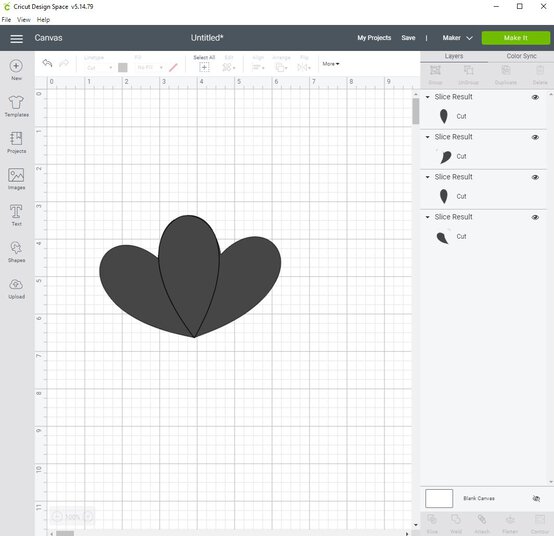The height and width of the screenshot is (536, 554).
Task: Open the Linetype Cut dropdown
Action: [99, 67]
